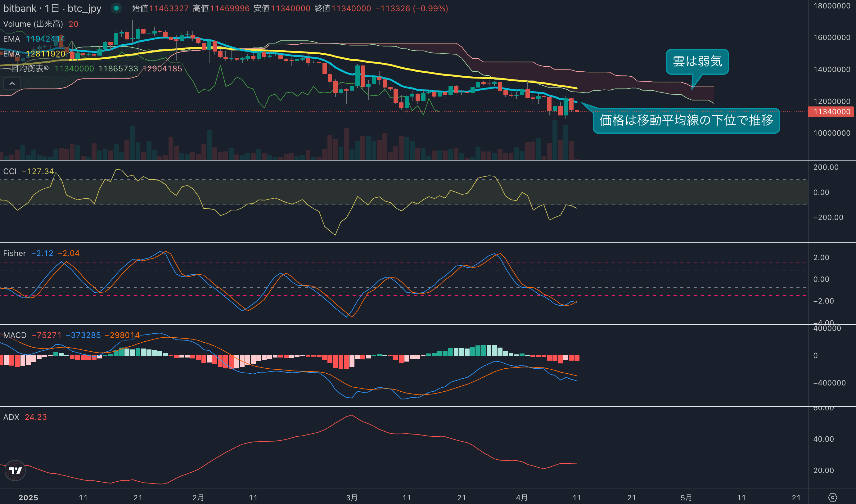
Task: Click the 3月 label on time axis
Action: point(352,497)
